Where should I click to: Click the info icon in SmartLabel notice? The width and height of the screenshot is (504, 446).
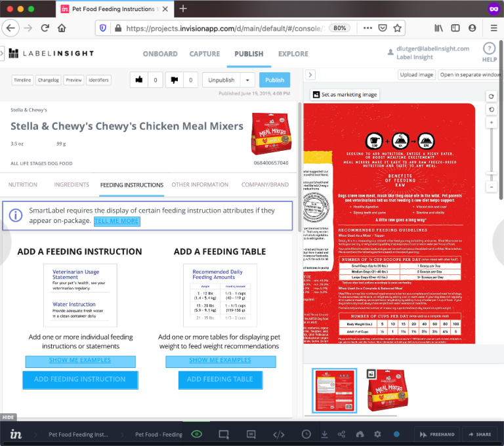(16, 215)
